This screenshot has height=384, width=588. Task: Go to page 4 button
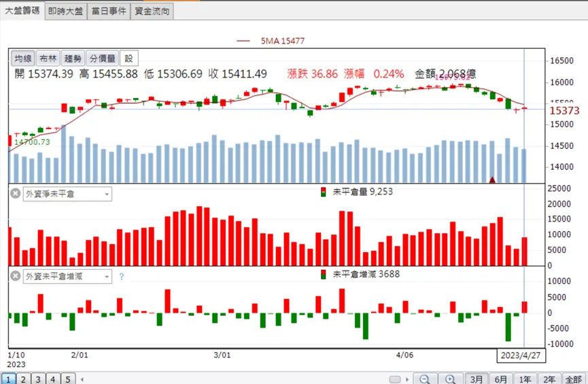(x=53, y=379)
